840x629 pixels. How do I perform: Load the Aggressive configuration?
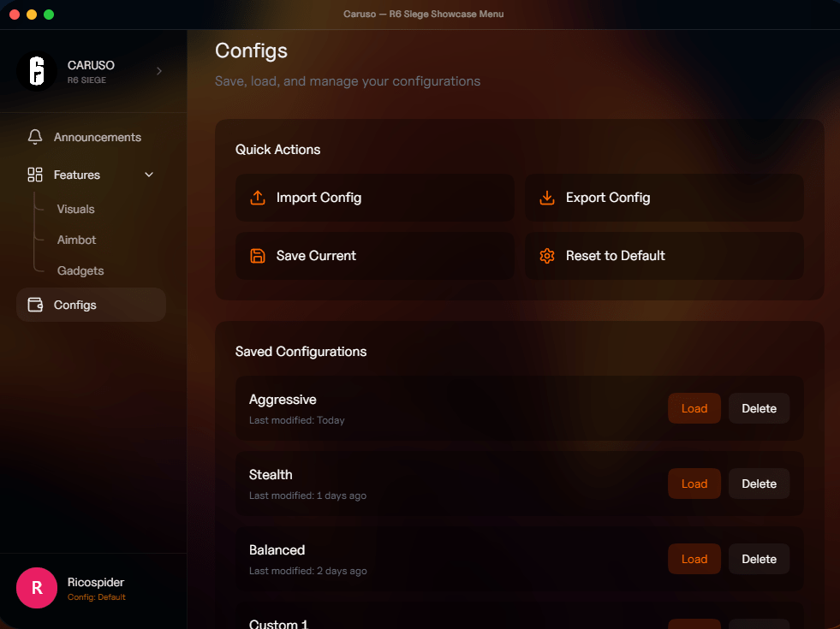694,408
